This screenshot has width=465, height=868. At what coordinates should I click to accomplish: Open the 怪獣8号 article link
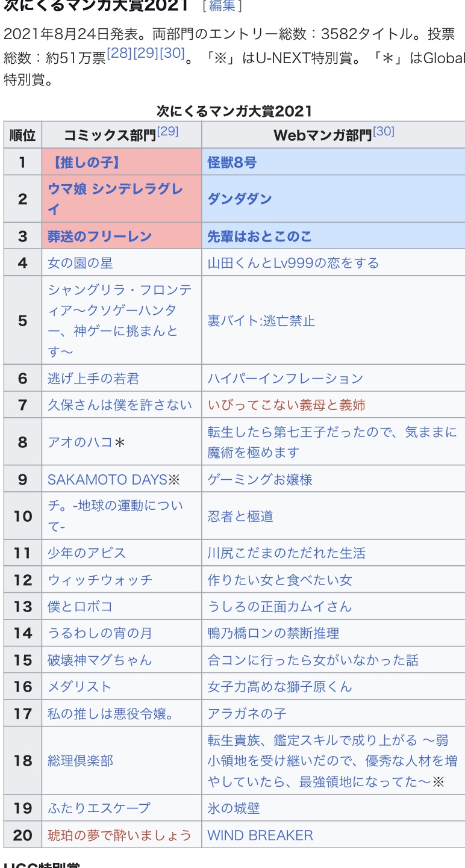click(x=232, y=163)
